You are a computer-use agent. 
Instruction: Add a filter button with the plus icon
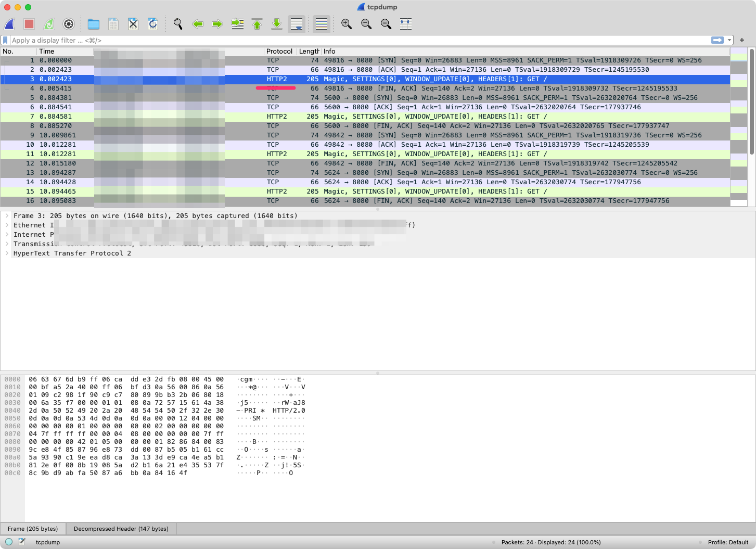[x=742, y=40]
